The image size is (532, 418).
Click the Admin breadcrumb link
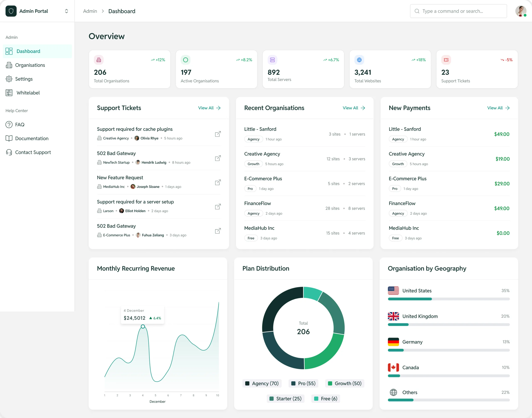(90, 11)
